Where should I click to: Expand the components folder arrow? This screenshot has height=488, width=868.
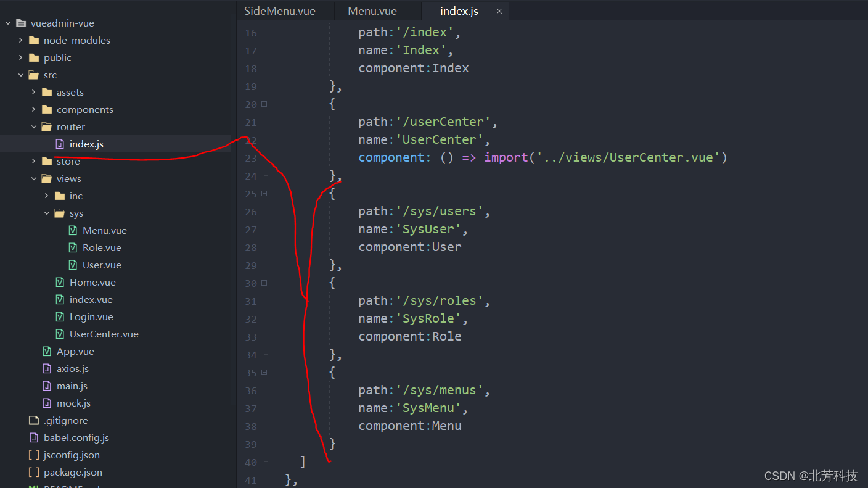coord(33,110)
